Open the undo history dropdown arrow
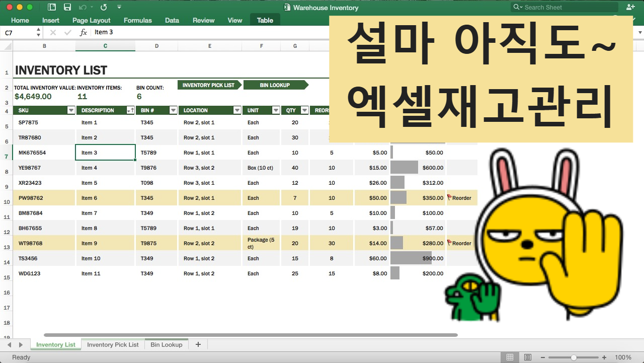Screen dimensions: 644x363 click(x=92, y=7)
